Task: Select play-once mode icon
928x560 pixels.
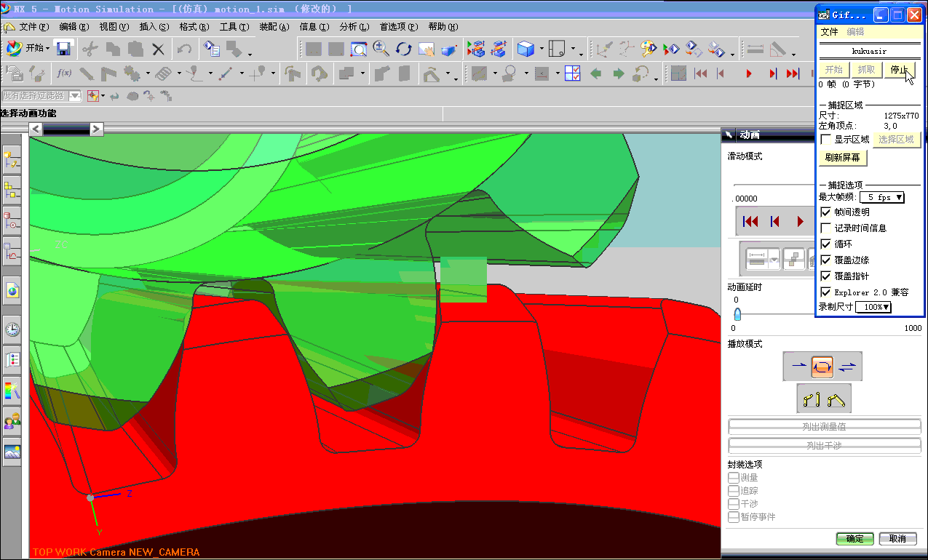Action: coord(798,367)
